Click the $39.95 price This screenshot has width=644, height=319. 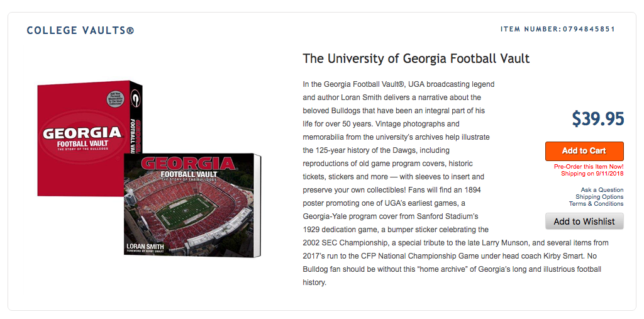click(x=598, y=119)
